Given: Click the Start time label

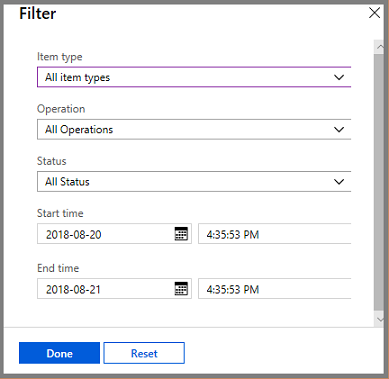Looking at the screenshot, I should (60, 213).
